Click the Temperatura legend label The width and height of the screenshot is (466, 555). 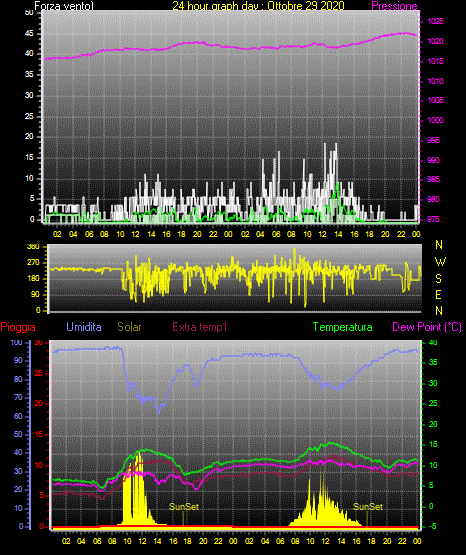(343, 327)
